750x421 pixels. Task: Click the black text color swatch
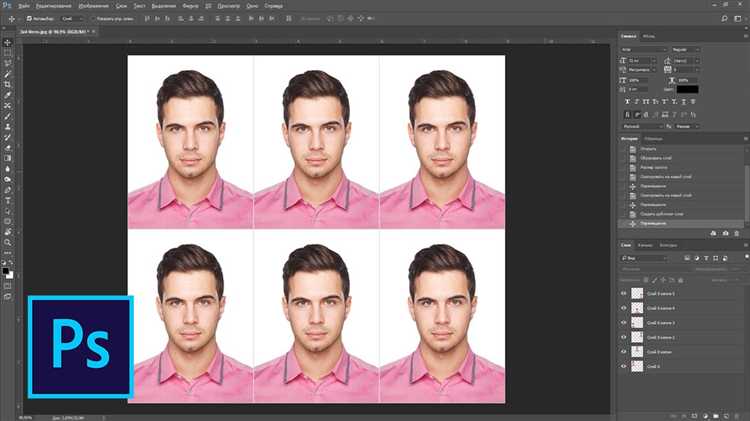(687, 89)
